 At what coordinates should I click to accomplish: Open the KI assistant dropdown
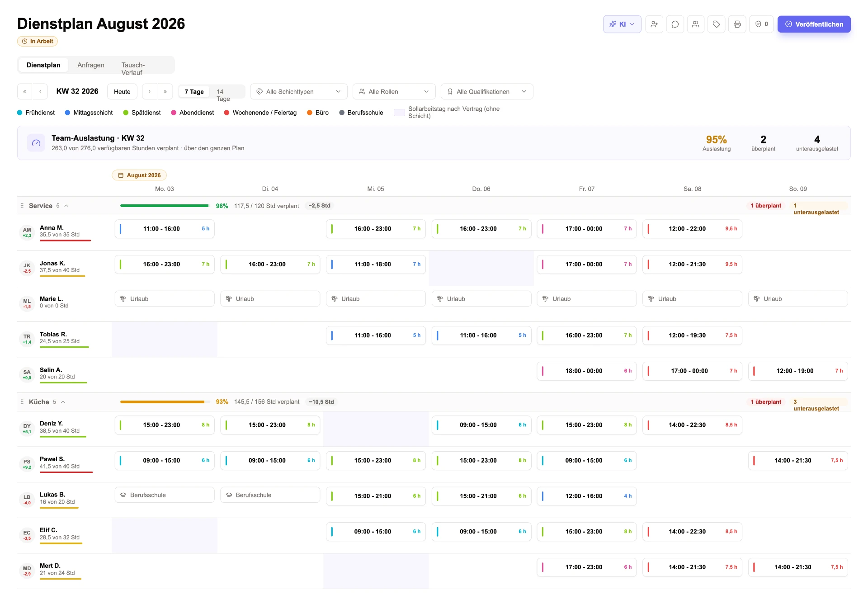click(x=622, y=24)
